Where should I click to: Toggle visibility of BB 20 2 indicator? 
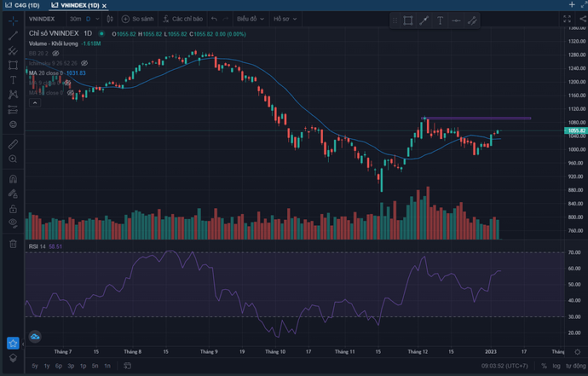(x=56, y=53)
